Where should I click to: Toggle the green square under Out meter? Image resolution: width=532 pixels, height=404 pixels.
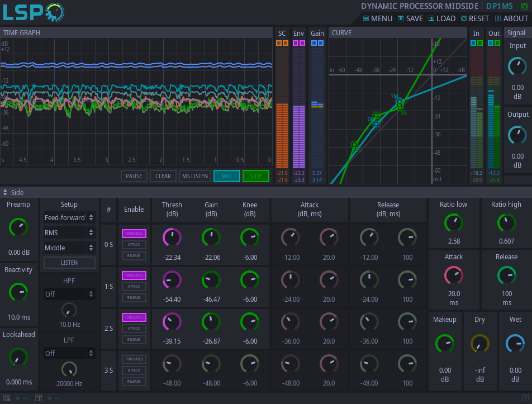[497, 43]
